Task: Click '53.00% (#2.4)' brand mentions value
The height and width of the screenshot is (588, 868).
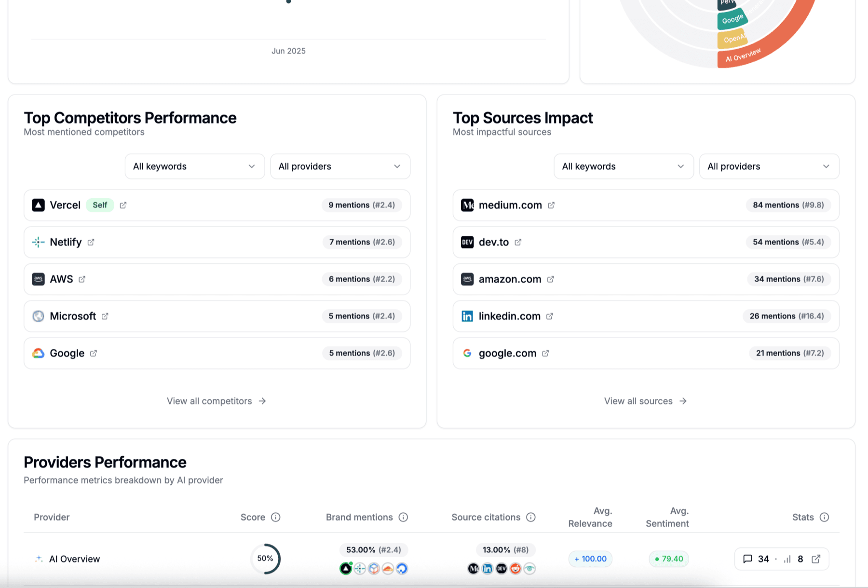Action: click(x=374, y=550)
